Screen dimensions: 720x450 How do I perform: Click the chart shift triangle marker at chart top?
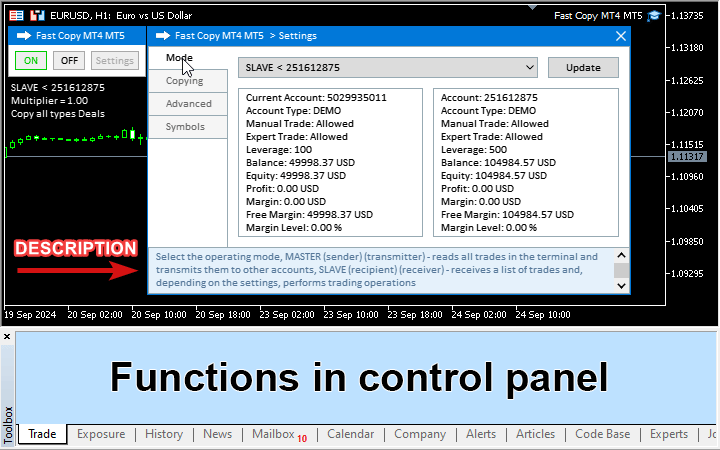(x=532, y=7)
